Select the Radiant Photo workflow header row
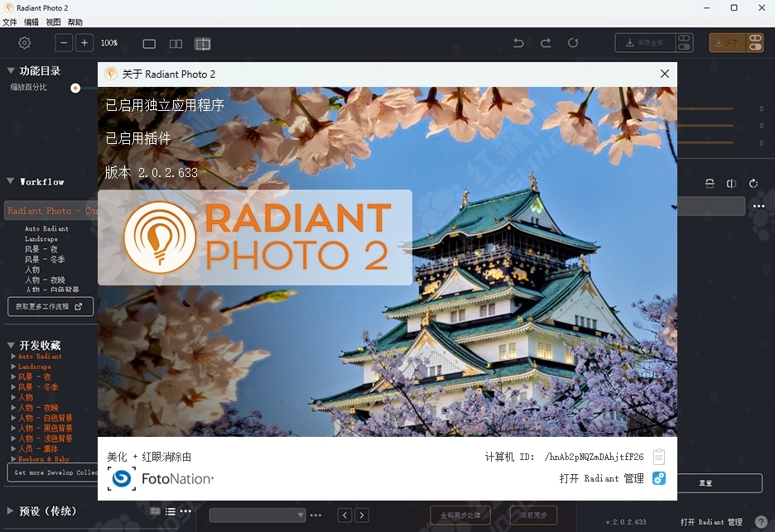Screen dimensions: 775x532 pyautogui.click(x=51, y=210)
